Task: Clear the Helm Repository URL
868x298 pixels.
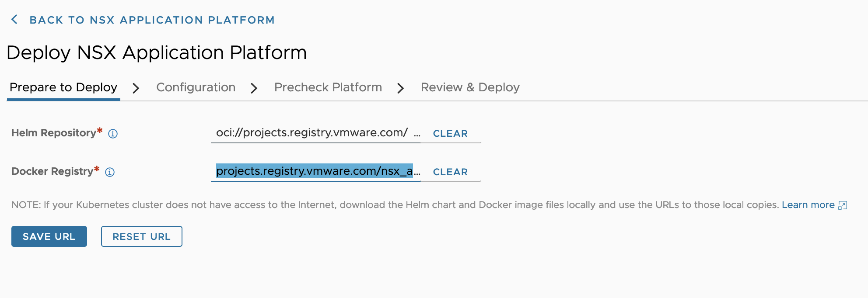Action: coord(450,134)
